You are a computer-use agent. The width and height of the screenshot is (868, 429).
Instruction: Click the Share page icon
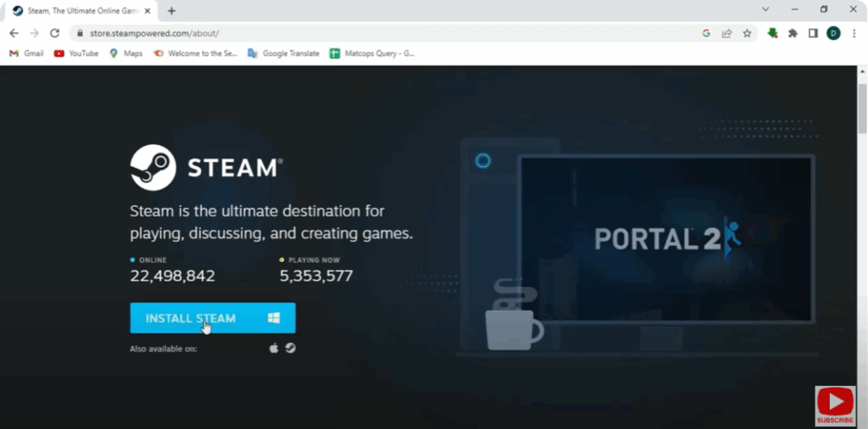tap(726, 33)
